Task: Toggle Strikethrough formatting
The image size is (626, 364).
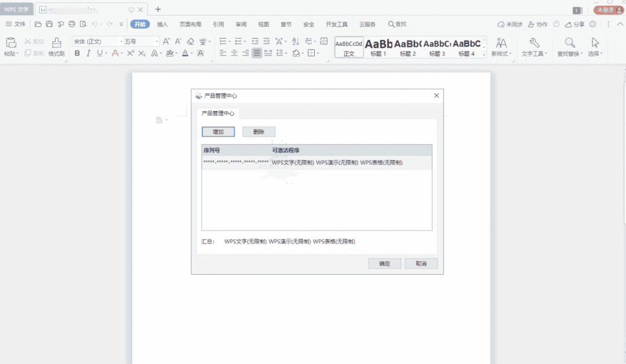Action: pyautogui.click(x=115, y=53)
